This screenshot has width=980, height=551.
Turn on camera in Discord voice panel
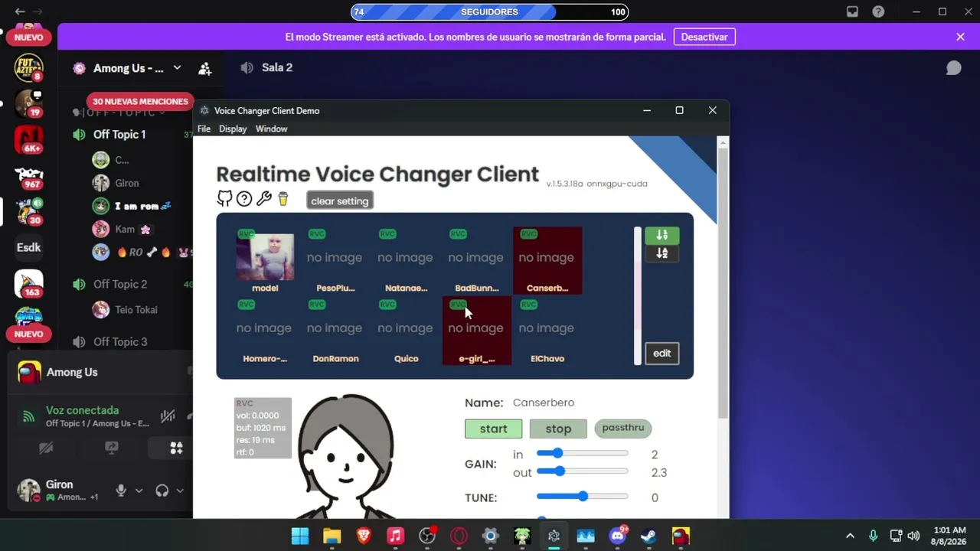(46, 448)
